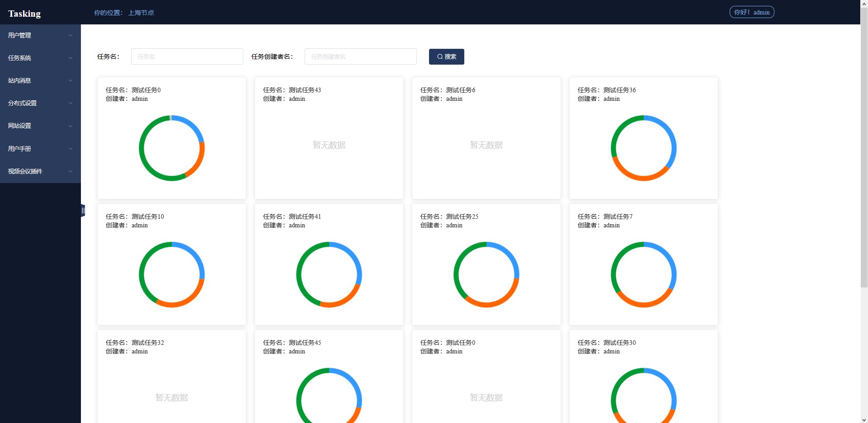Expand the 视频会议插件 chevron
The width and height of the screenshot is (868, 423).
point(71,171)
